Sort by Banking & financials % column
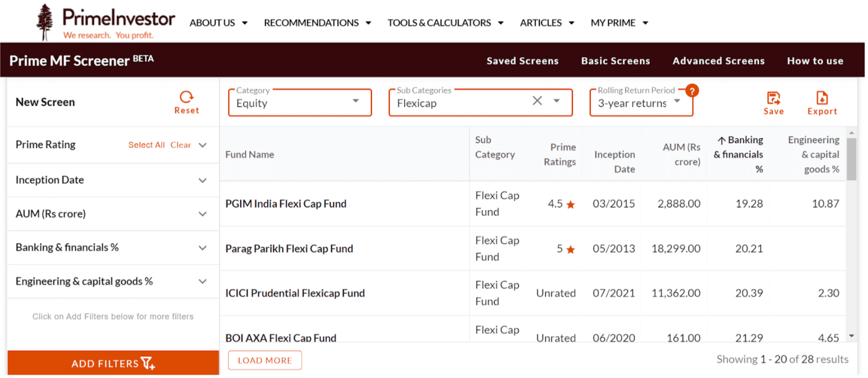The height and width of the screenshot is (378, 868). click(x=739, y=154)
